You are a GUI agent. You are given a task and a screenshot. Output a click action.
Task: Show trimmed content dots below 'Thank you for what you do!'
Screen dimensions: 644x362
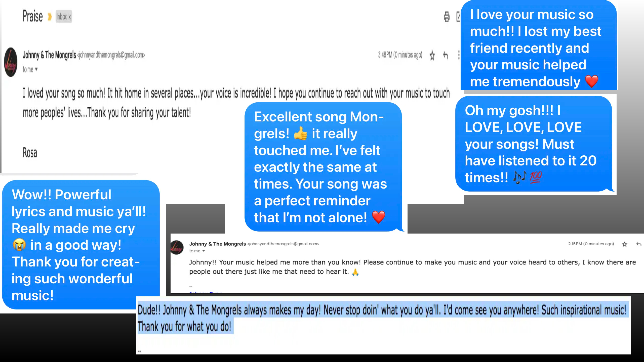pyautogui.click(x=139, y=351)
